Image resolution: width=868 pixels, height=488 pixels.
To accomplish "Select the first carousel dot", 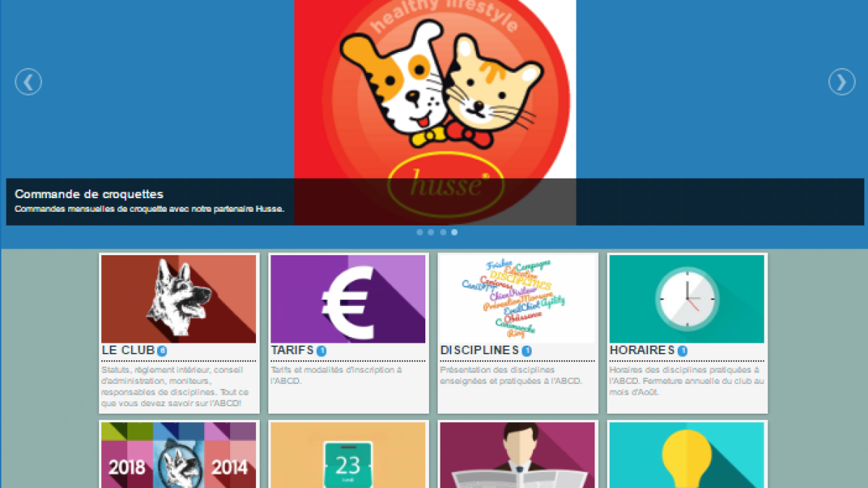I will pyautogui.click(x=420, y=232).
